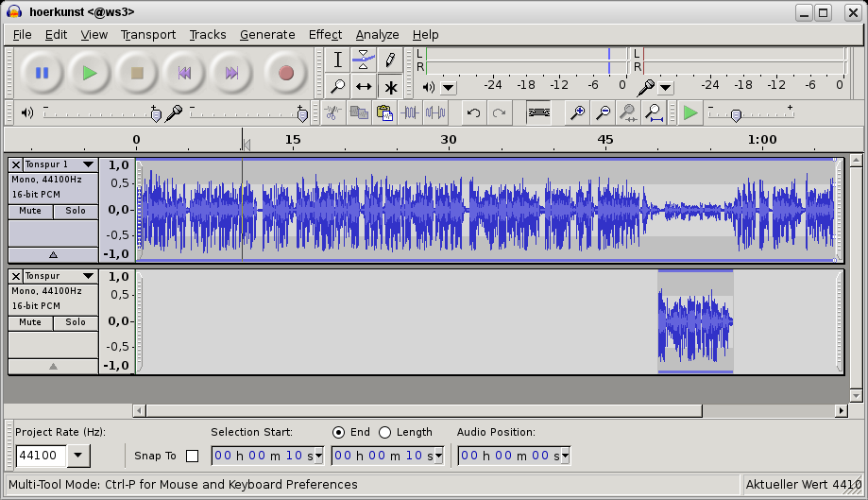Open the Edit menu
The width and height of the screenshot is (868, 500).
click(56, 34)
